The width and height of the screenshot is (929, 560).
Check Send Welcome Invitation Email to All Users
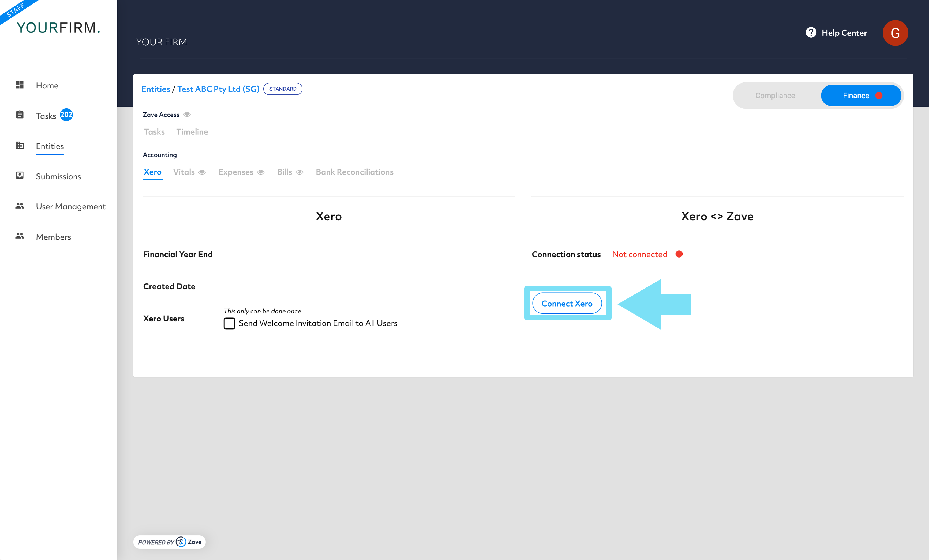click(x=229, y=323)
